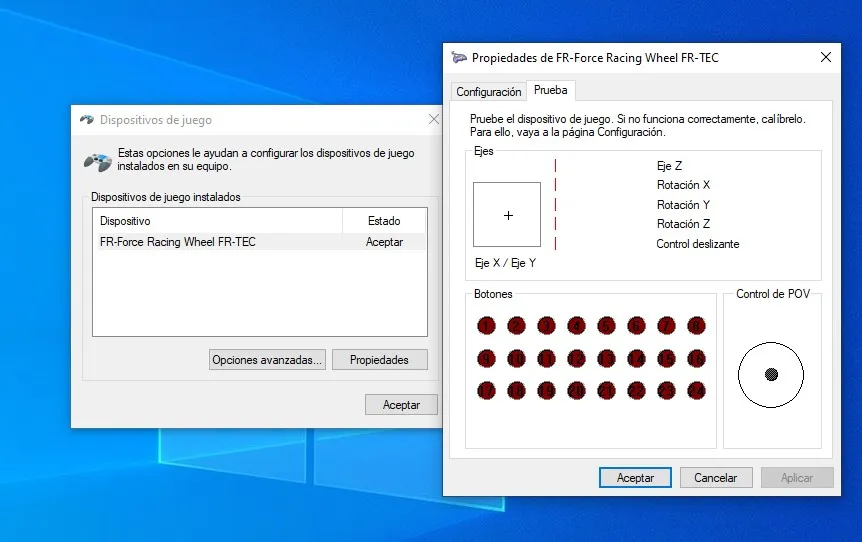Click button indicator 18 in Botones
Viewport: 862px width, 542px height.
516,391
